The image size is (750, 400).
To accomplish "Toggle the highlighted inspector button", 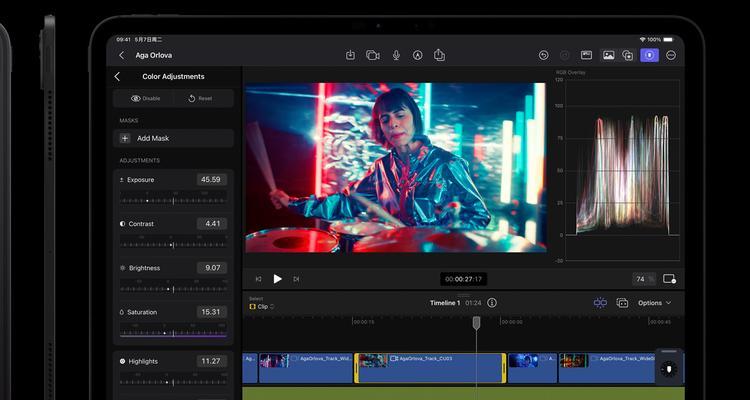I will pos(649,56).
